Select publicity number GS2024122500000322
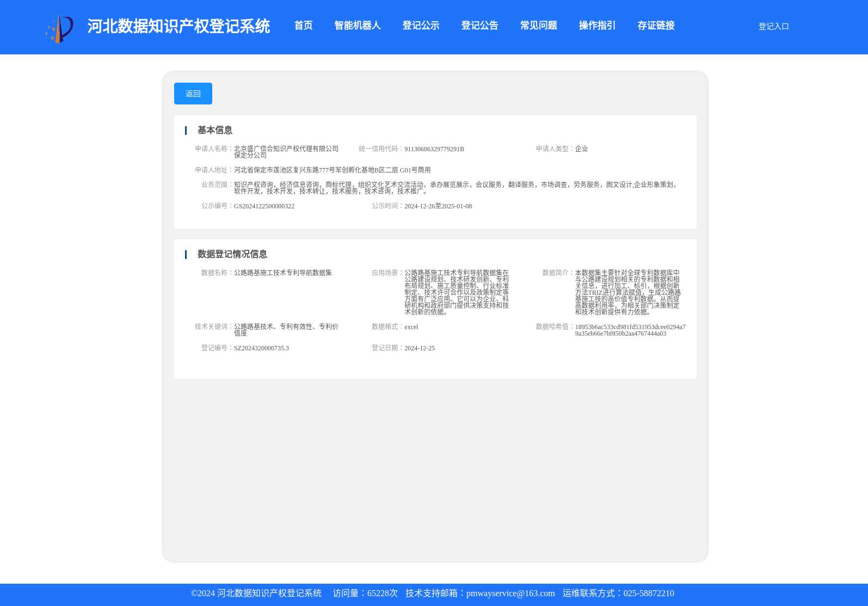The width and height of the screenshot is (868, 606). (264, 206)
